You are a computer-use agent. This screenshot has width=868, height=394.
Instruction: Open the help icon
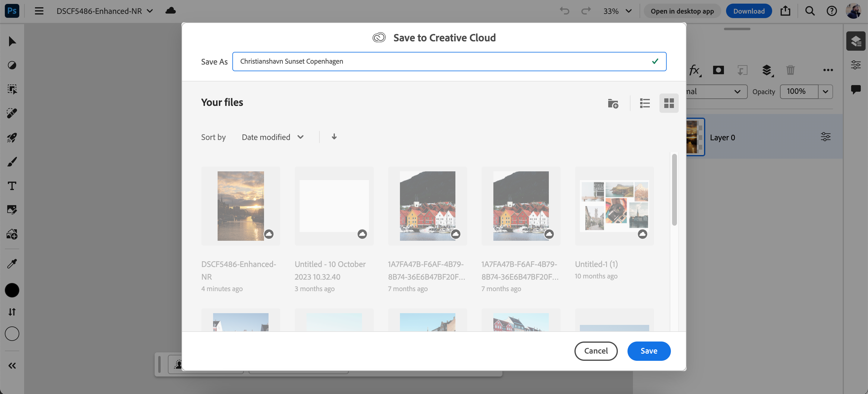(831, 11)
